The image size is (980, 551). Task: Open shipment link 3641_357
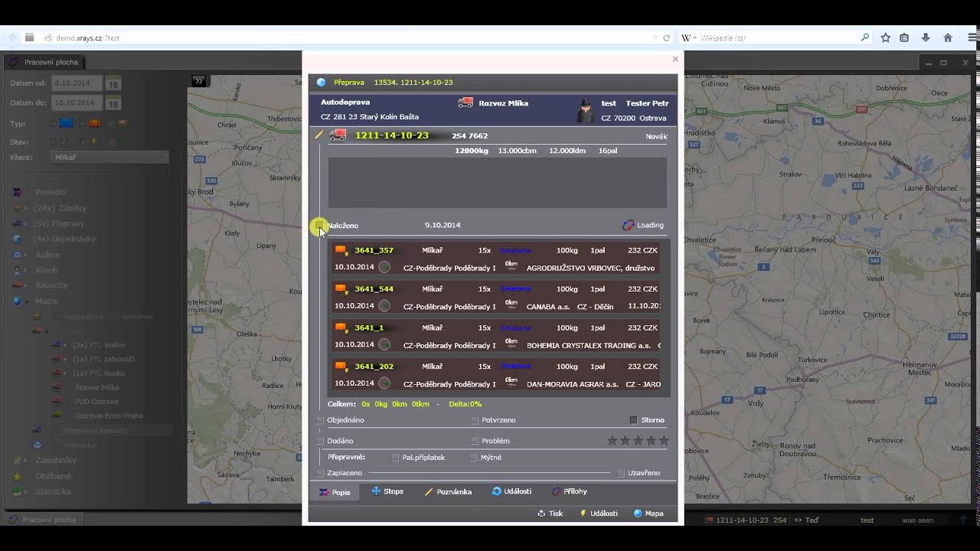(x=374, y=250)
